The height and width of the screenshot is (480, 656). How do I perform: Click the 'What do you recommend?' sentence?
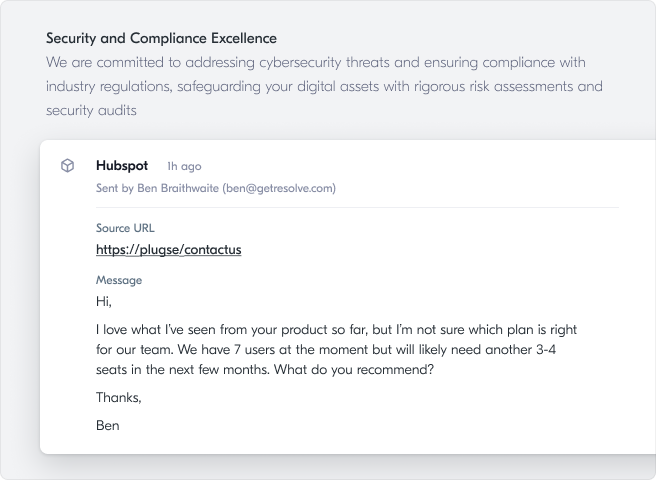coord(354,370)
